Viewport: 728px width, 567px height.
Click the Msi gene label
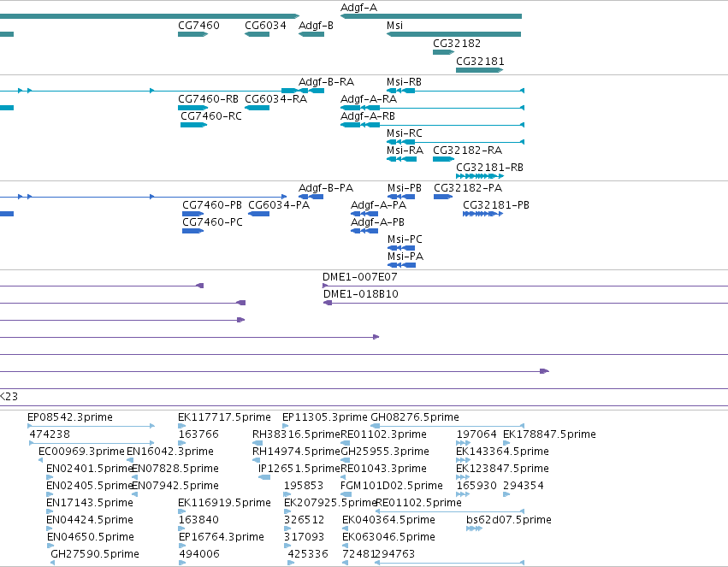point(394,26)
